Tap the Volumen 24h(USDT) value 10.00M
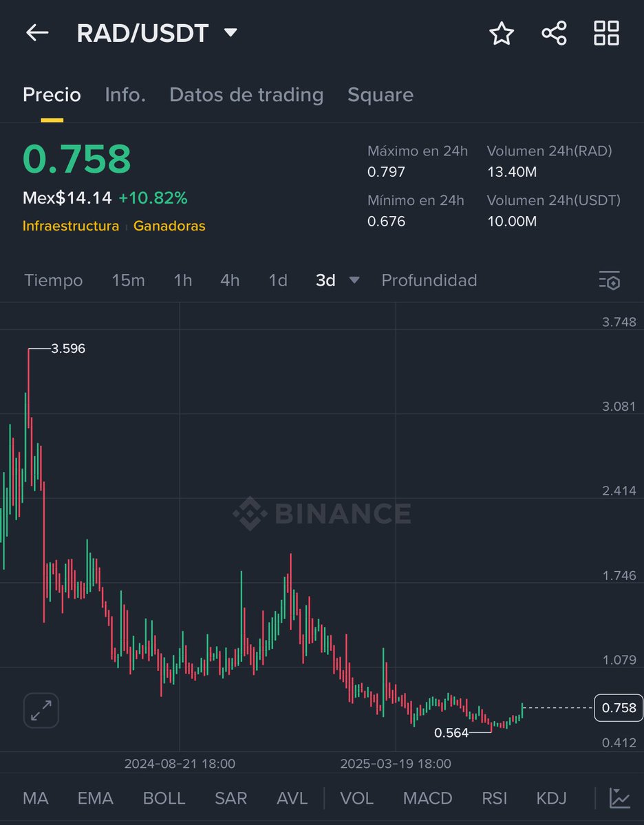Viewport: 644px width, 825px height. pos(512,221)
